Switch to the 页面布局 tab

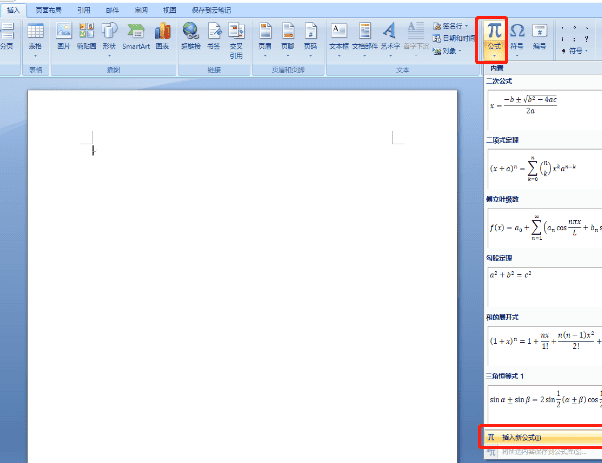point(47,7)
